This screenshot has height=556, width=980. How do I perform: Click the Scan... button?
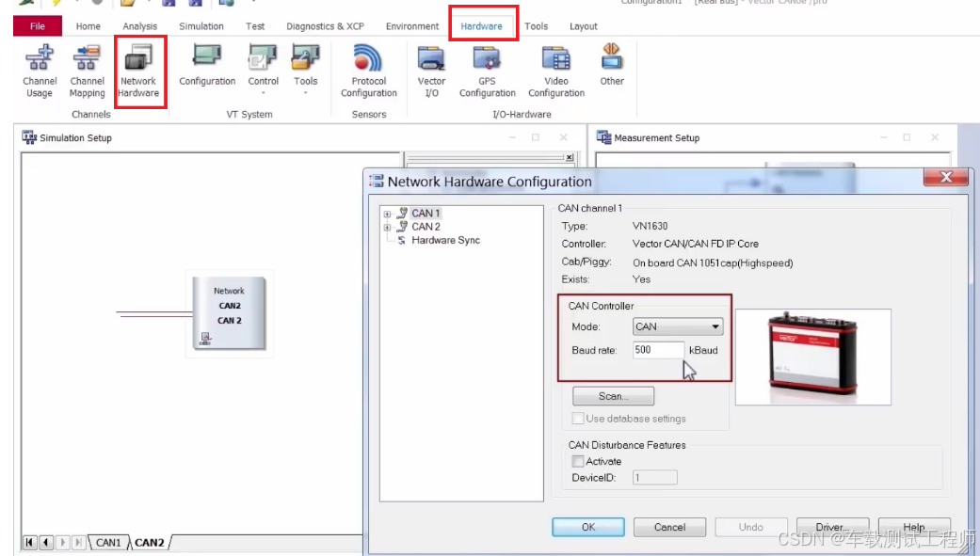[x=613, y=396]
